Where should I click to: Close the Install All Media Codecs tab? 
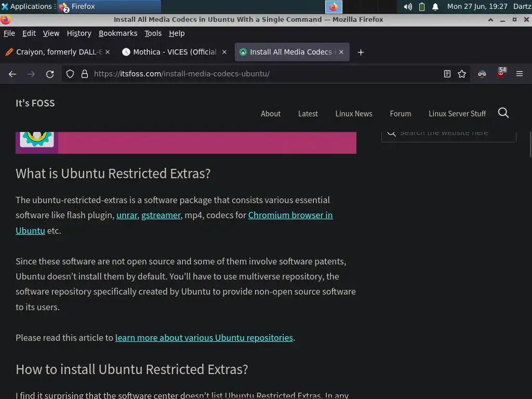point(341,52)
